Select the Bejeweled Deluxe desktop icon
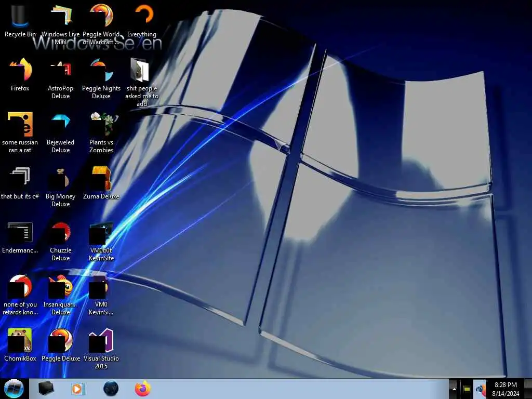532x399 pixels. (60, 132)
